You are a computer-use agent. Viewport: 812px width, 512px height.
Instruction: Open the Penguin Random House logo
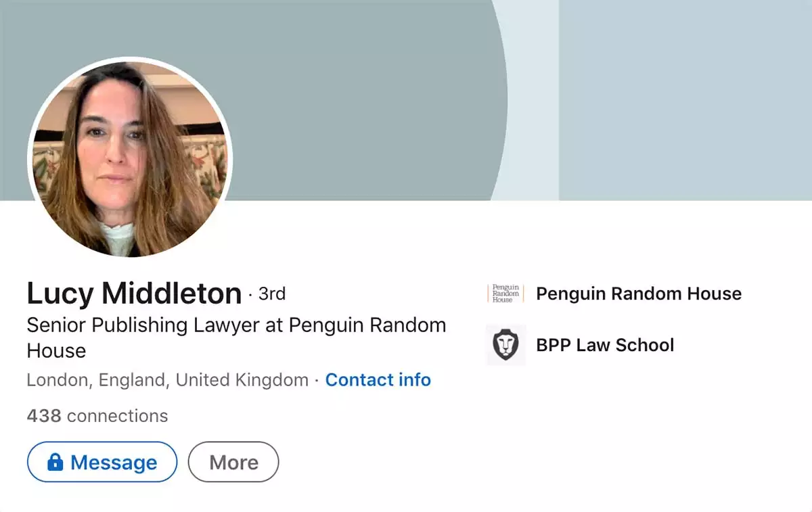pos(505,294)
